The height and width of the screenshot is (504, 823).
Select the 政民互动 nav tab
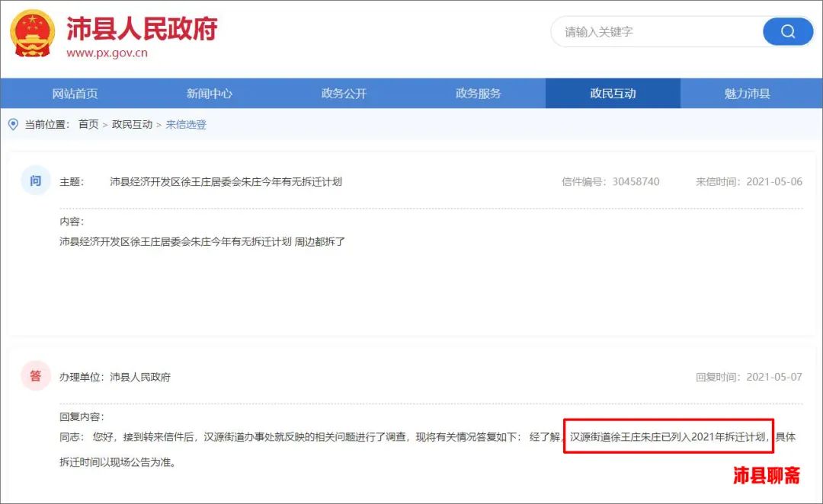coord(613,94)
